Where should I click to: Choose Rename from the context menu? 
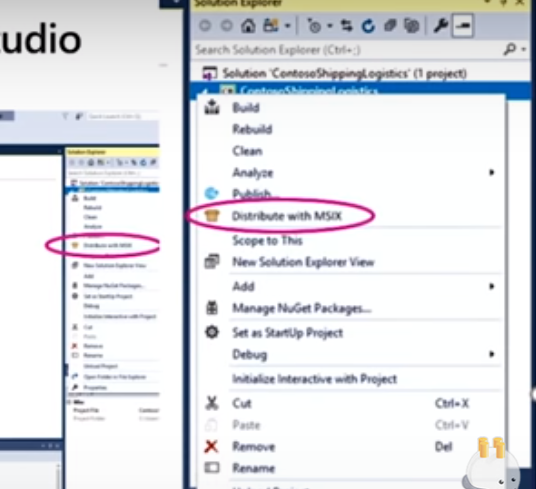[254, 468]
